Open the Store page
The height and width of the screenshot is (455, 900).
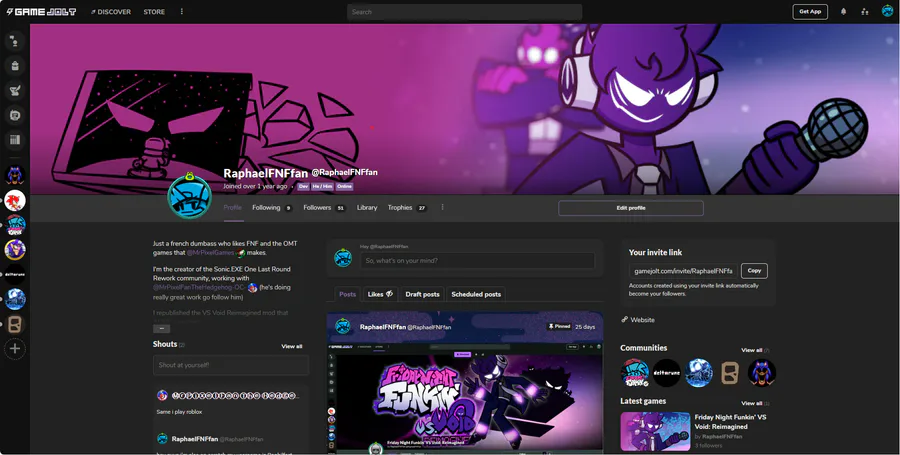(x=154, y=11)
